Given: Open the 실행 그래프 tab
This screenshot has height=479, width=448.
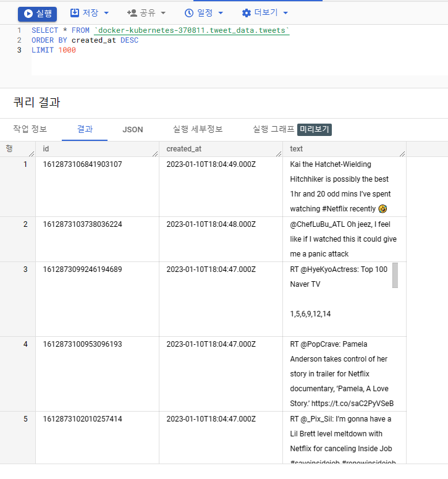Looking at the screenshot, I should pos(273,129).
